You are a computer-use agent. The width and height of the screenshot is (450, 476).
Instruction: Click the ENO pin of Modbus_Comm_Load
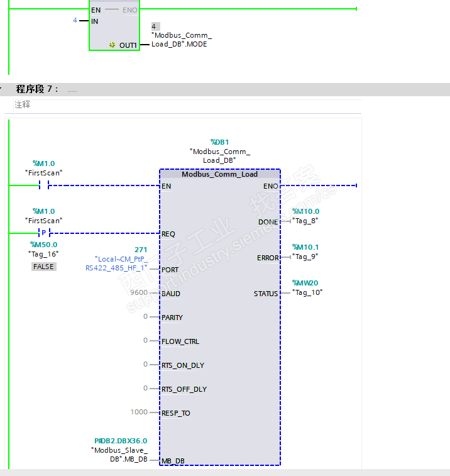tap(271, 186)
